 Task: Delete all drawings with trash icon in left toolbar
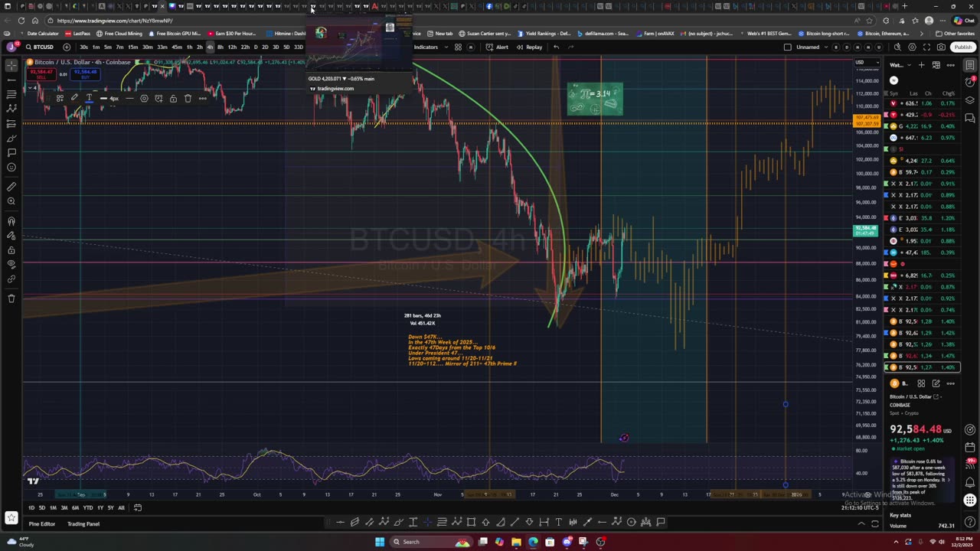pos(11,298)
